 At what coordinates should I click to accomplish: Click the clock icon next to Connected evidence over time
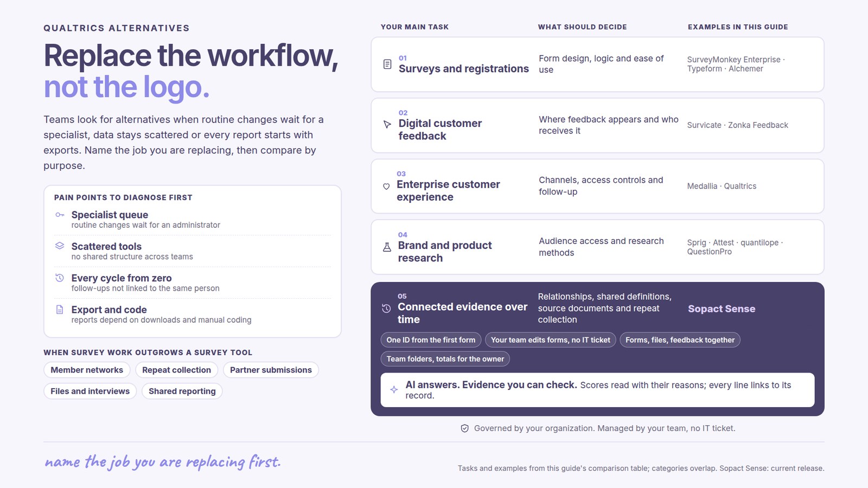coord(386,309)
